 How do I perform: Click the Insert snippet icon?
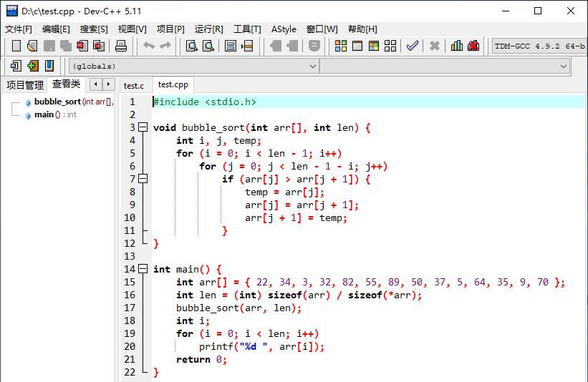[x=16, y=66]
